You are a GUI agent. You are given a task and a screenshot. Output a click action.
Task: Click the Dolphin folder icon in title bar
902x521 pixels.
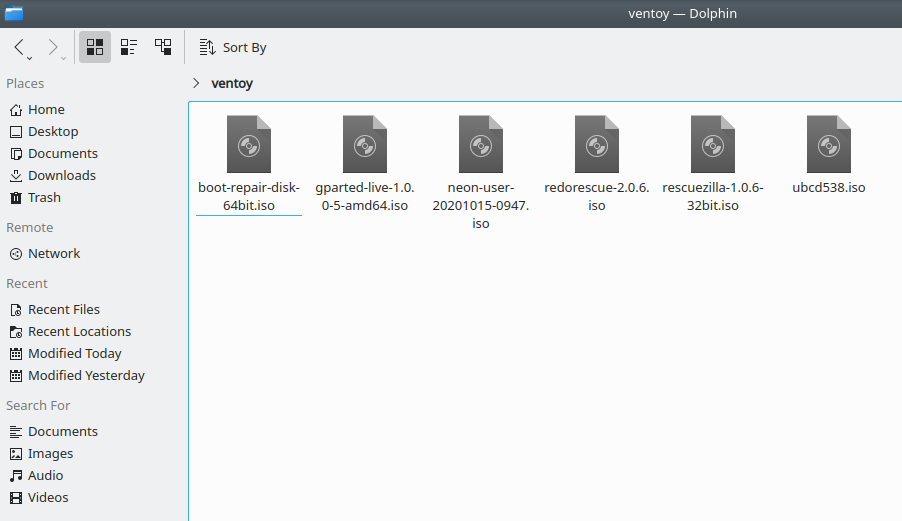point(14,13)
